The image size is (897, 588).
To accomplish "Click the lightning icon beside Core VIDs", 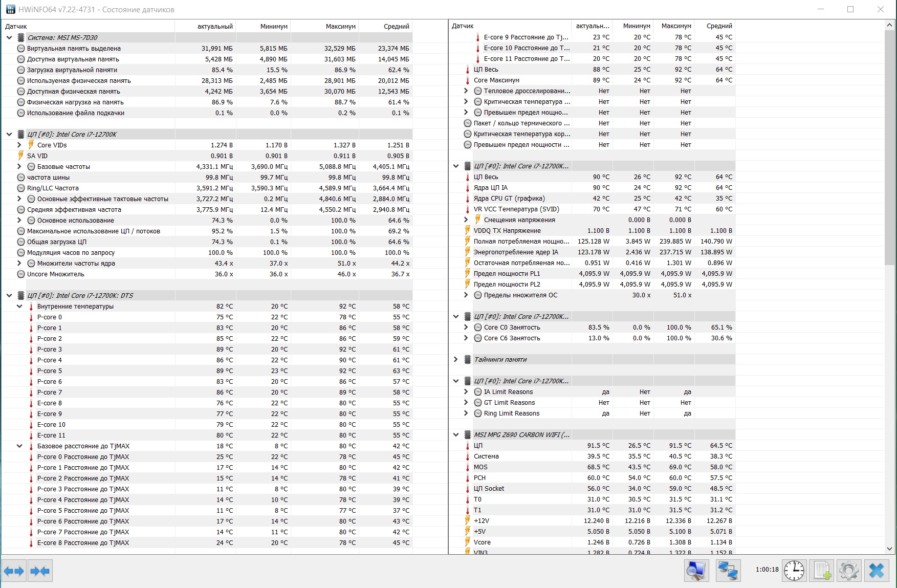I will (x=31, y=145).
